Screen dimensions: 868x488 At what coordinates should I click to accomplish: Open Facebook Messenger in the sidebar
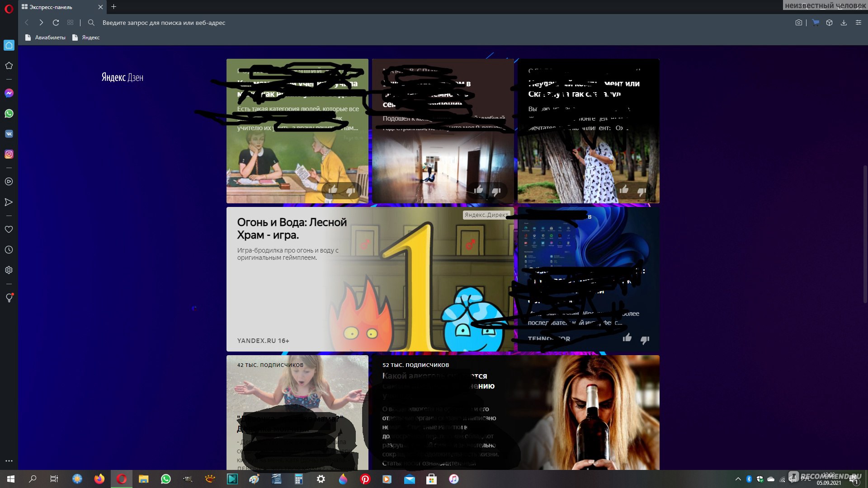pos(9,93)
